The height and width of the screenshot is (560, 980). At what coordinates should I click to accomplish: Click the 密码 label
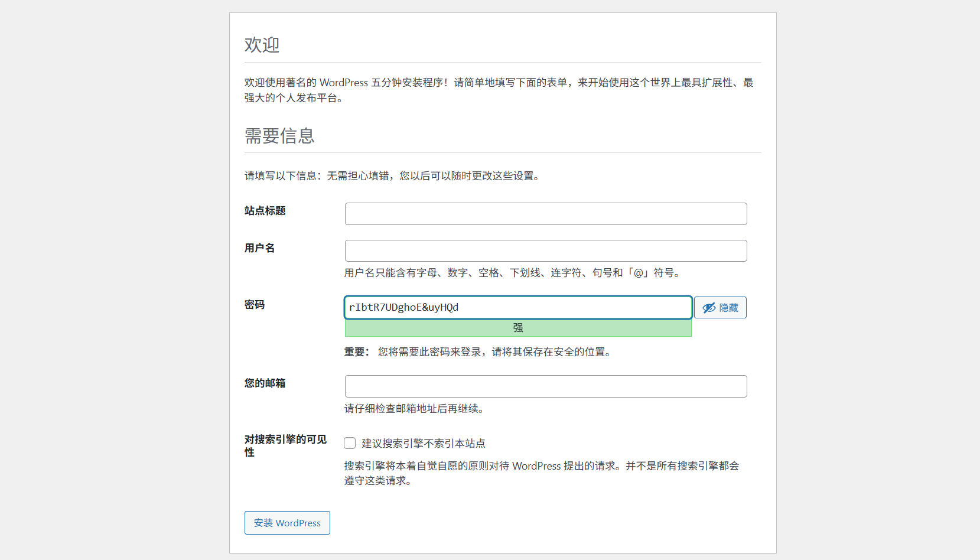click(x=255, y=305)
